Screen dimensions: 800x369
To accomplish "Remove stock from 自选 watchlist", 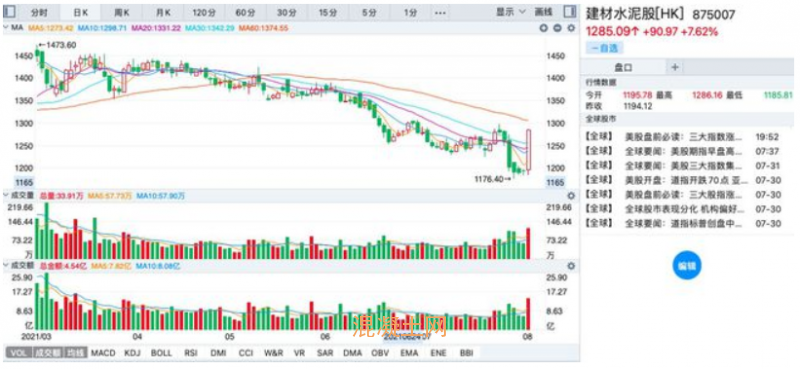I will coord(604,48).
